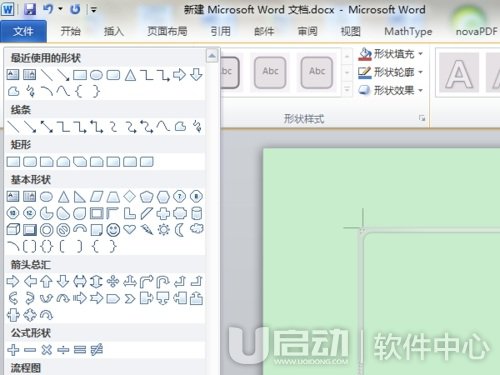This screenshot has width=500, height=375.
Task: Select the minus sign in 公式形状
Action: point(30,350)
